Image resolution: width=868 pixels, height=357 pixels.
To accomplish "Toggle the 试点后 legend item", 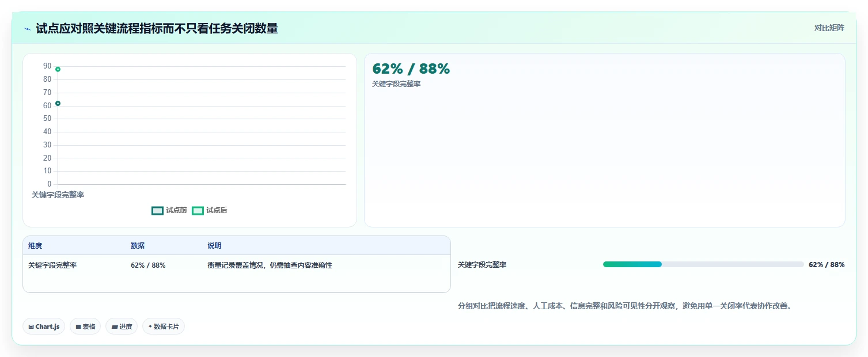I will 210,210.
